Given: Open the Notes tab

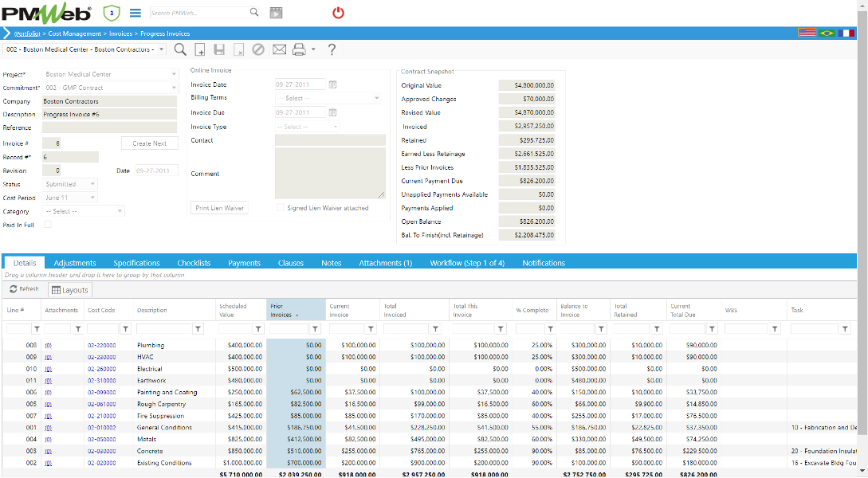Looking at the screenshot, I should (331, 263).
